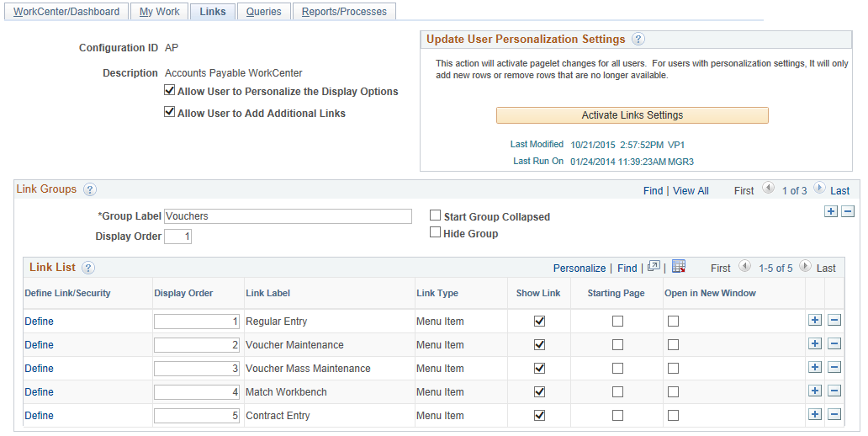Add a new Link Groups row
The image size is (868, 436).
831,211
